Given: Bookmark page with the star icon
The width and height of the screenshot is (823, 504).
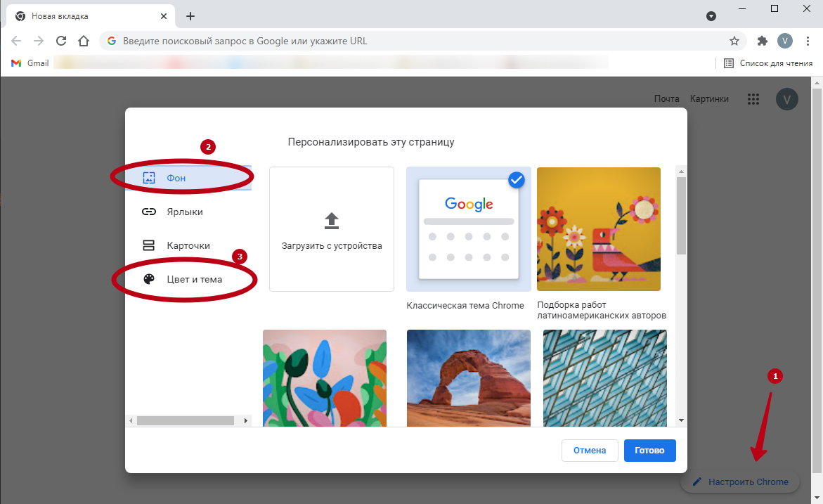Looking at the screenshot, I should tap(734, 41).
